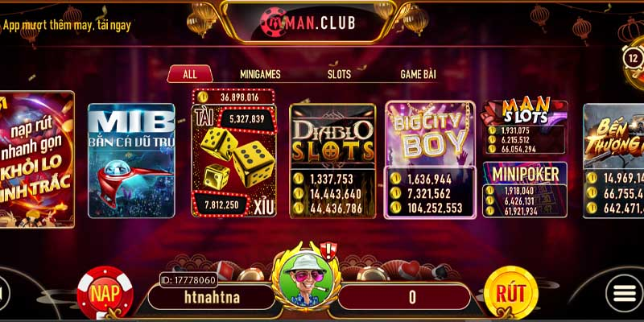Open the hamburger menu icon
Image resolution: width=644 pixels, height=322 pixels.
coord(624,293)
